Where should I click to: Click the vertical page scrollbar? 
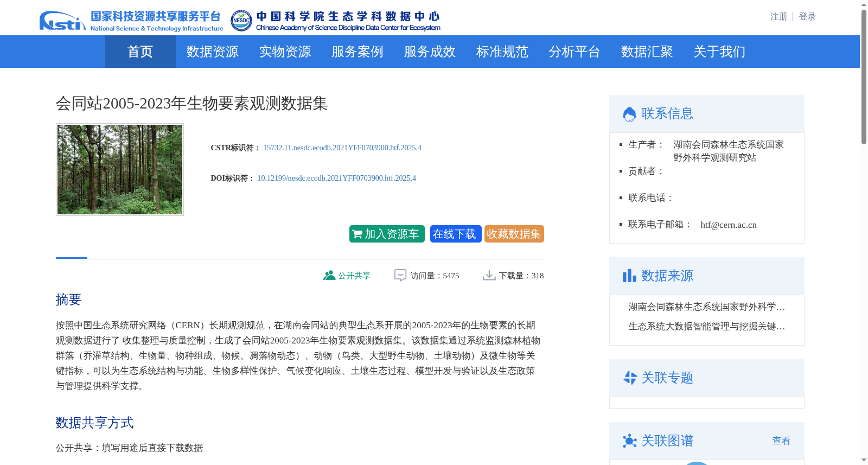[864, 76]
